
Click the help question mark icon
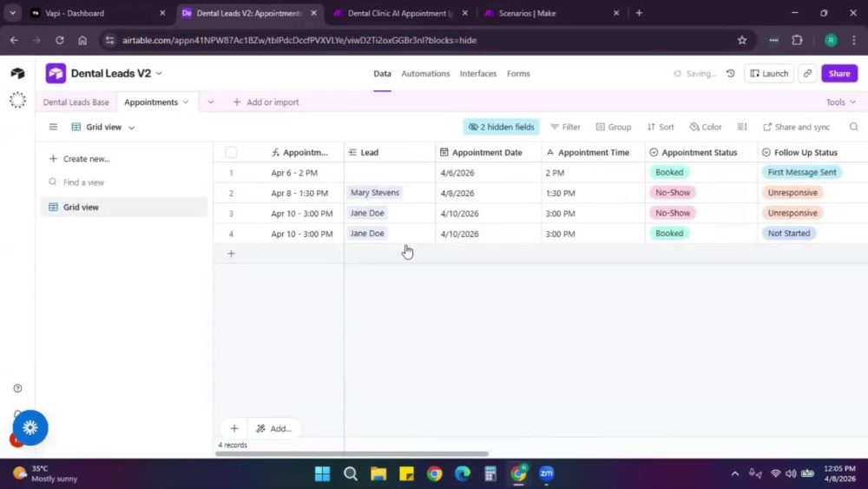pyautogui.click(x=17, y=388)
